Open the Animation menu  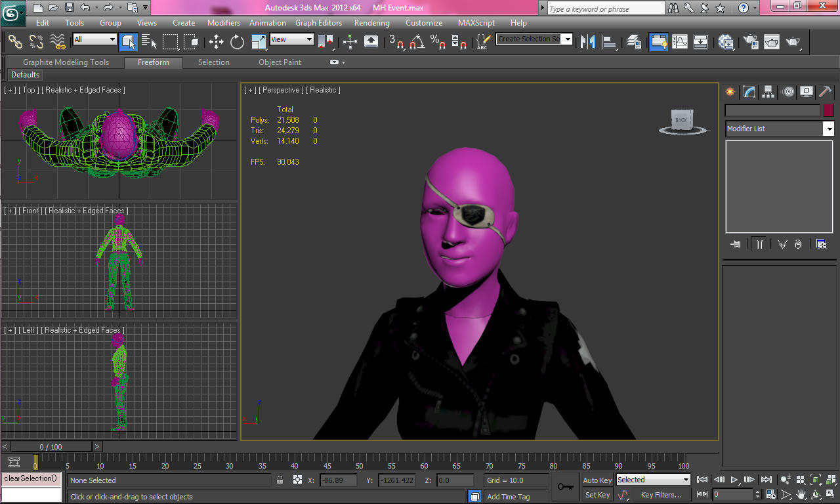(268, 23)
